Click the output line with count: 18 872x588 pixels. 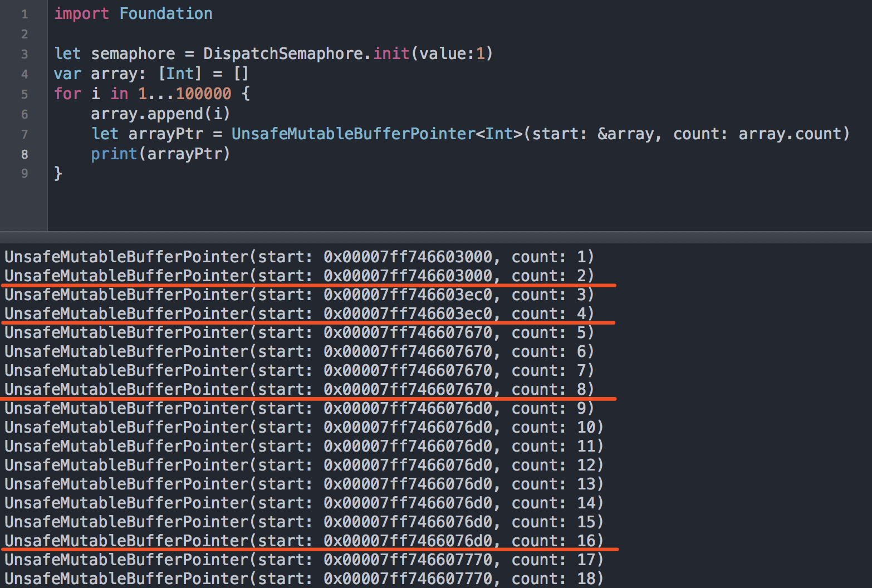(x=304, y=579)
